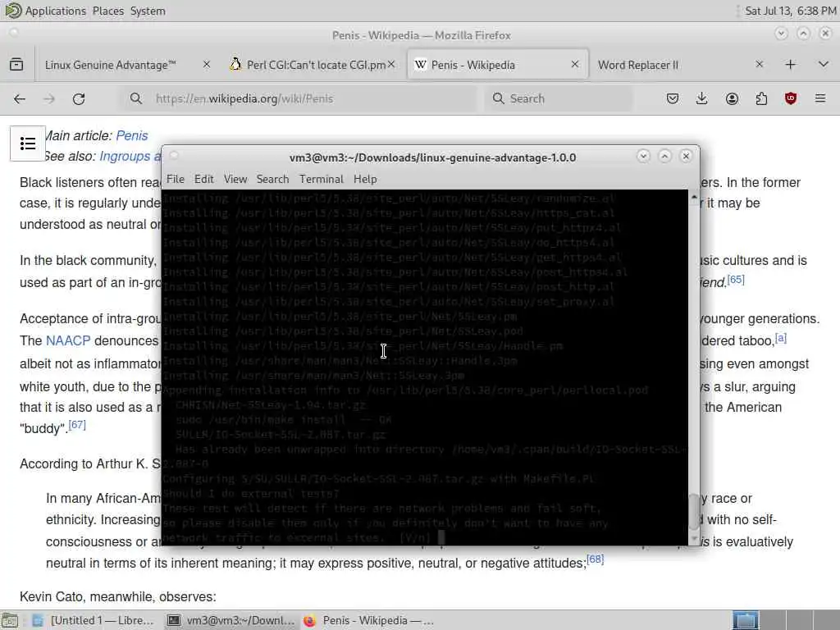Save page to Pocket icon
This screenshot has height=630, width=840.
(x=673, y=98)
